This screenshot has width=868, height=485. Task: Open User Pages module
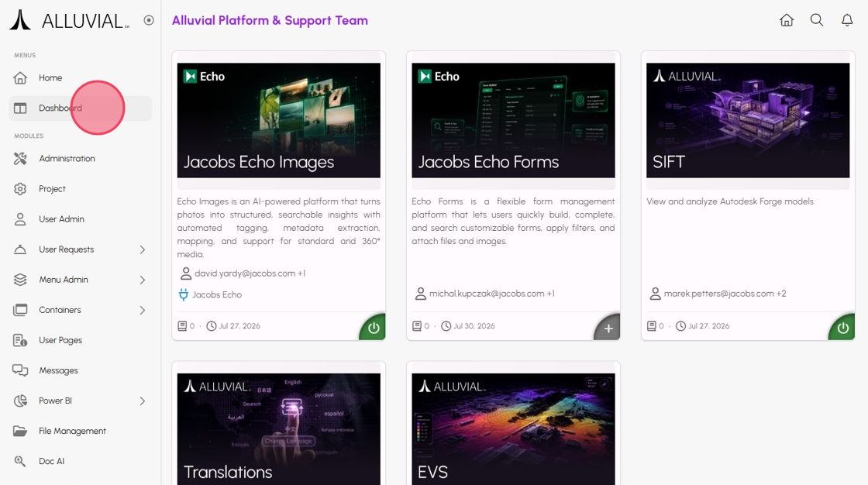coord(81,340)
